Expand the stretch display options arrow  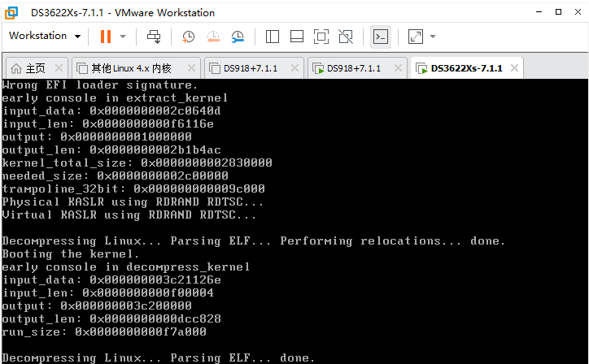[433, 37]
